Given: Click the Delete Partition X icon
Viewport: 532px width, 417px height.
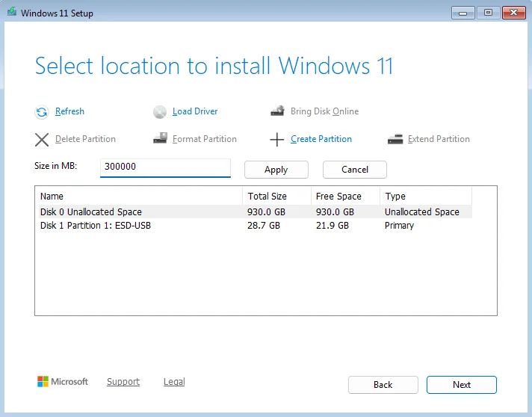Looking at the screenshot, I should click(x=42, y=140).
